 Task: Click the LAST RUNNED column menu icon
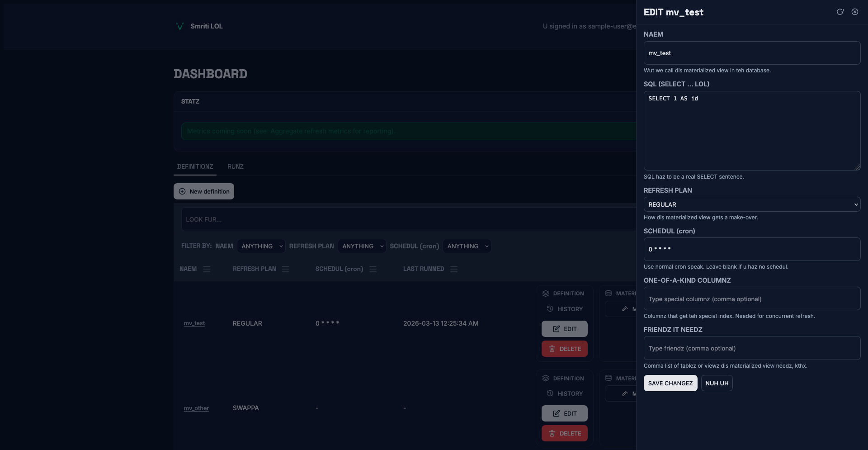click(x=454, y=269)
